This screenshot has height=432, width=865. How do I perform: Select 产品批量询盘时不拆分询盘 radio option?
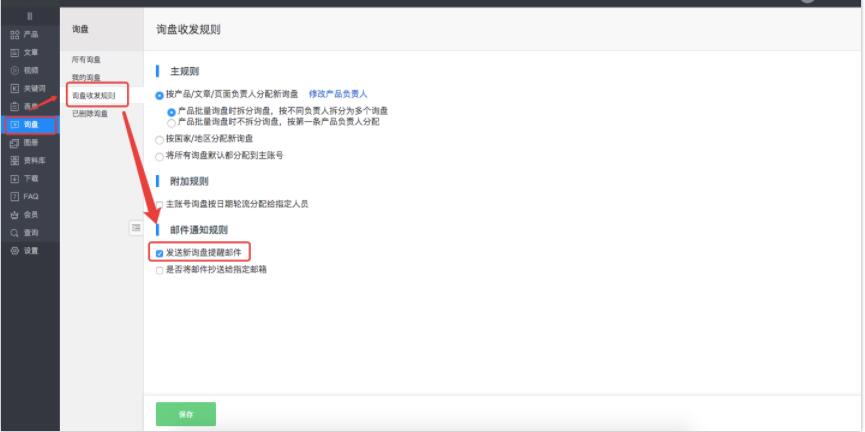(171, 122)
